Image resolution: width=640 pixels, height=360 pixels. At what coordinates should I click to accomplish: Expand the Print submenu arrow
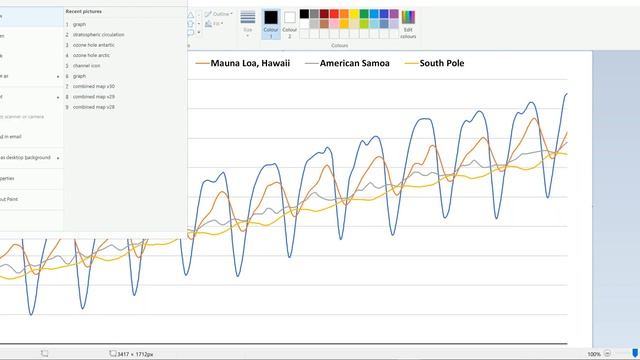58,97
